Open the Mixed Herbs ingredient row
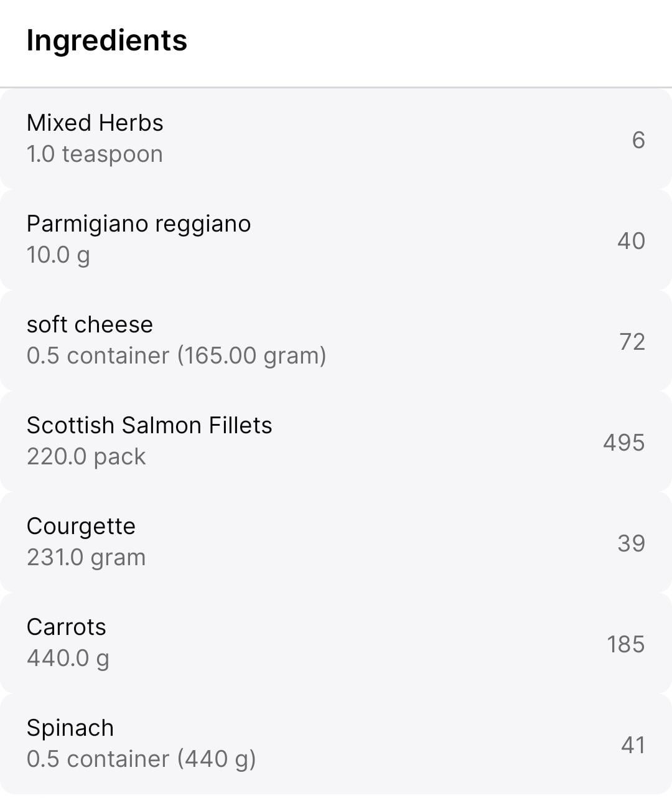 [x=336, y=139]
